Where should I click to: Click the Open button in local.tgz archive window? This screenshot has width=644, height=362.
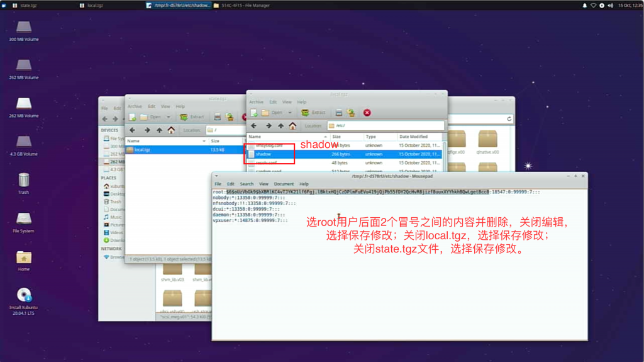(x=273, y=113)
